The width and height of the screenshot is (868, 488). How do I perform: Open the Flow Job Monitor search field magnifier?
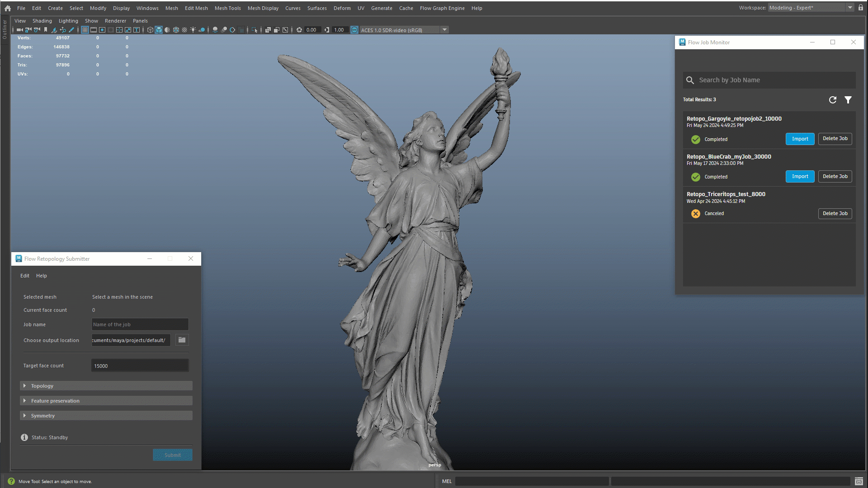690,80
